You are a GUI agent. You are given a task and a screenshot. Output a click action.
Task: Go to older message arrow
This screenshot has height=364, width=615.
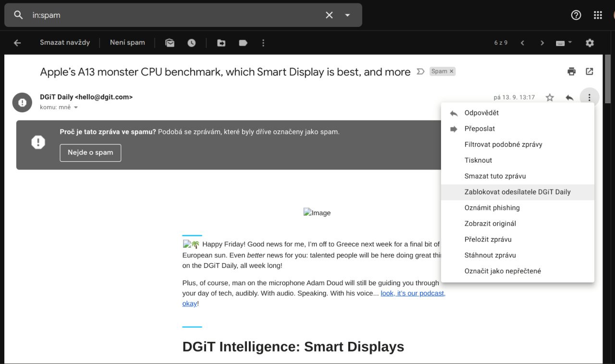pos(542,43)
